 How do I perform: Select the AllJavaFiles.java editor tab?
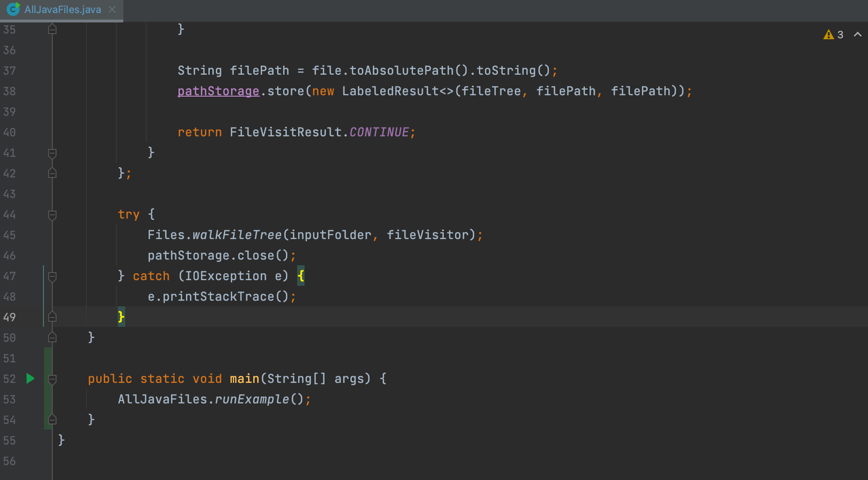click(61, 9)
